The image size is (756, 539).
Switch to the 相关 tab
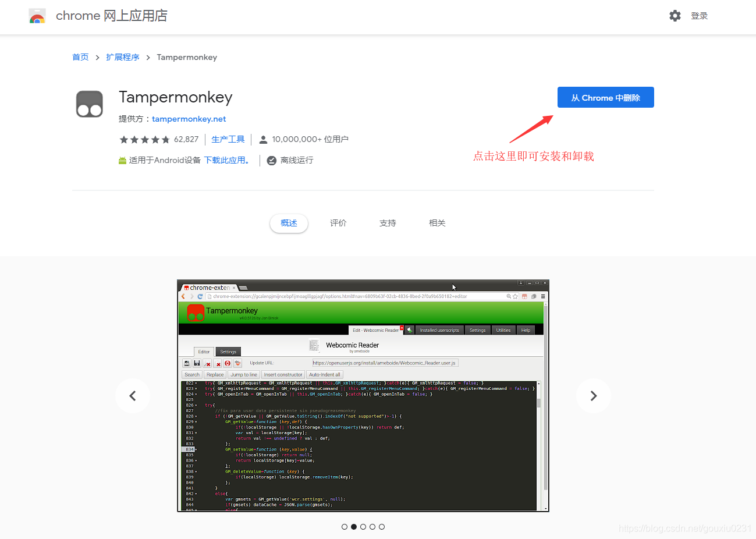[437, 223]
